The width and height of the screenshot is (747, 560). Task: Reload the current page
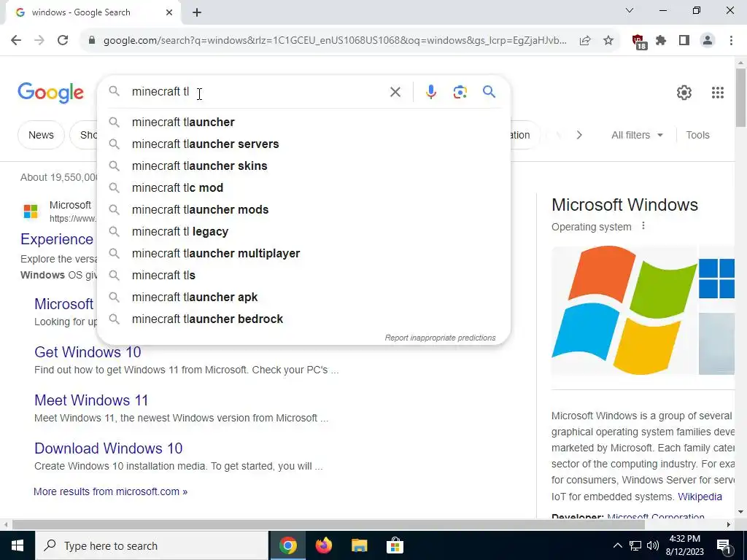tap(63, 40)
